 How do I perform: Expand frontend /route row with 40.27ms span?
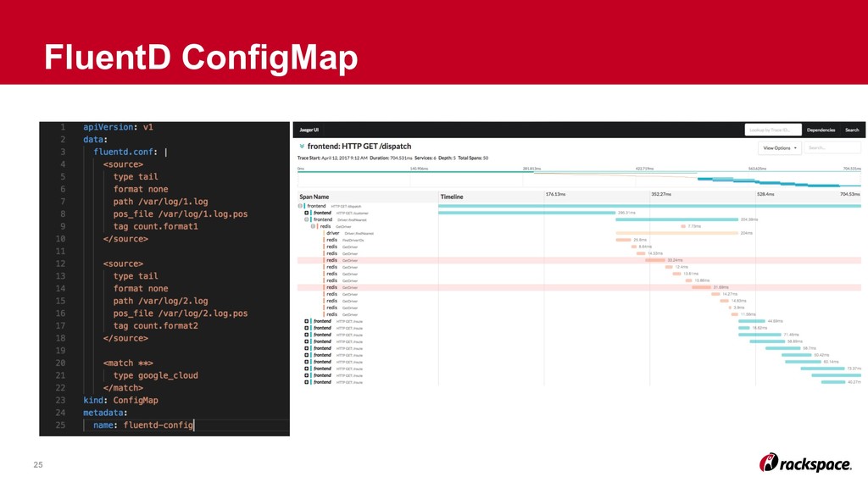[306, 382]
